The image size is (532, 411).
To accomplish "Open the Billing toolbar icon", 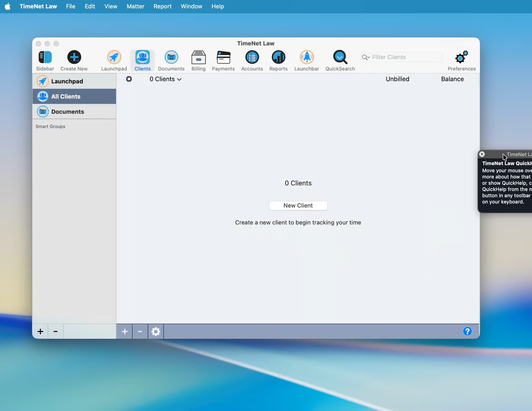I will [198, 57].
